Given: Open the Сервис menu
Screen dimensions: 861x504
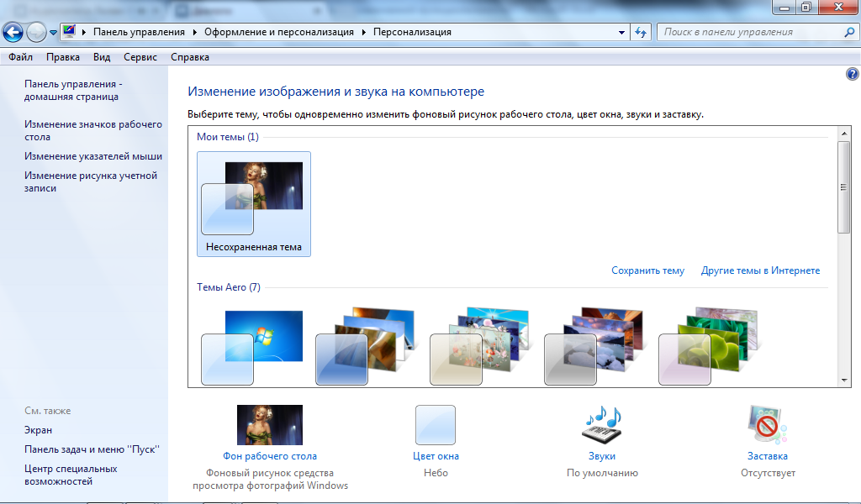Looking at the screenshot, I should (140, 57).
